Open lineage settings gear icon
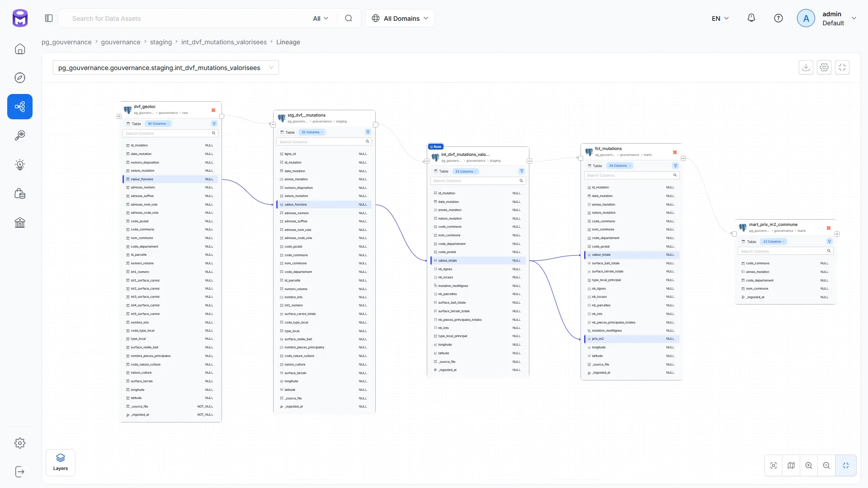The image size is (868, 488). coord(824,67)
